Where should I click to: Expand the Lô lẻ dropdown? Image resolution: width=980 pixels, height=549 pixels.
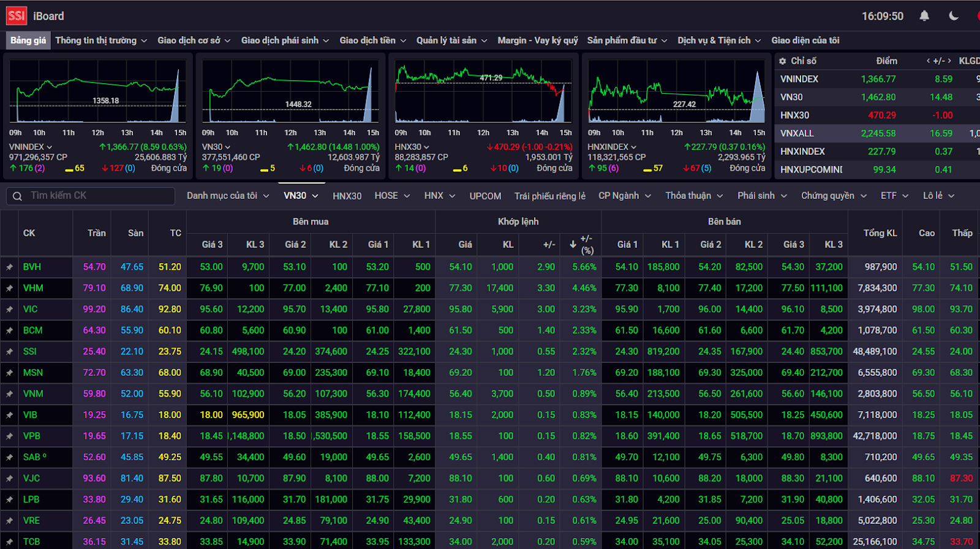(x=939, y=196)
